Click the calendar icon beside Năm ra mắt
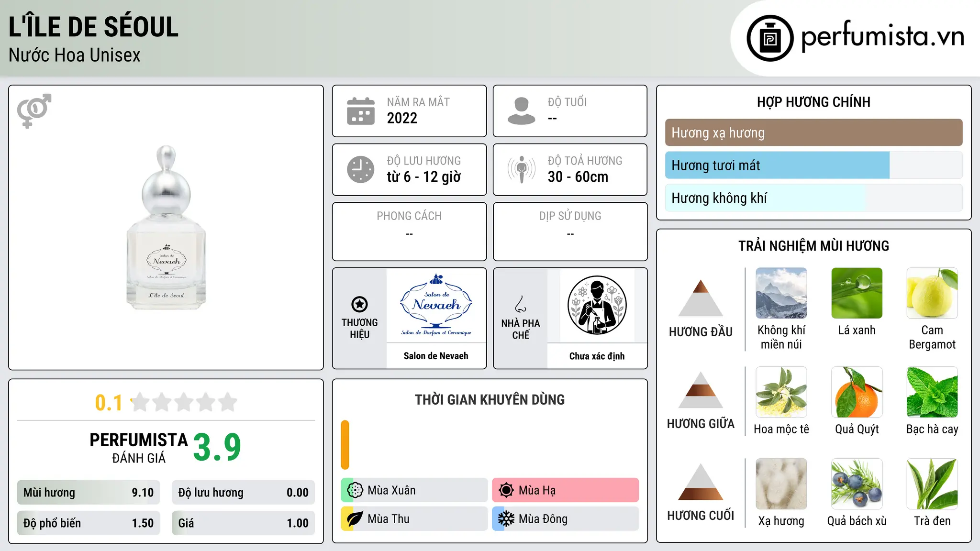Screen dimensions: 980x551 point(361,111)
